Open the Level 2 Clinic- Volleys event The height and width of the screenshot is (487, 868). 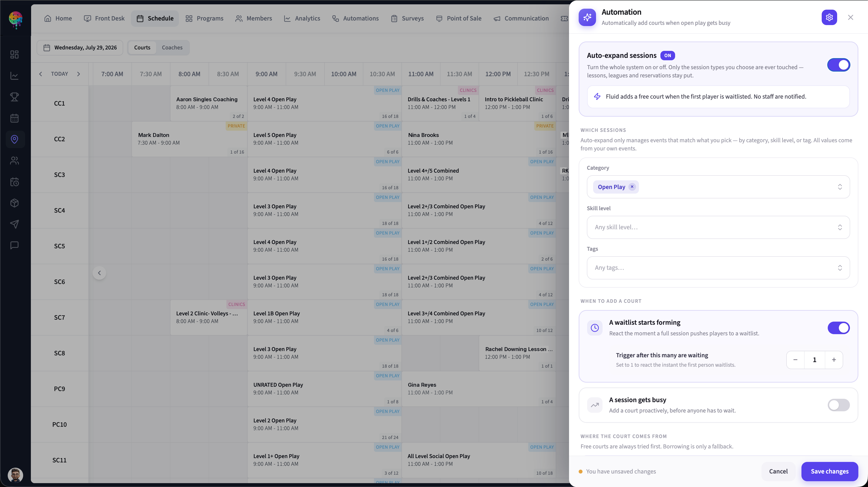209,317
